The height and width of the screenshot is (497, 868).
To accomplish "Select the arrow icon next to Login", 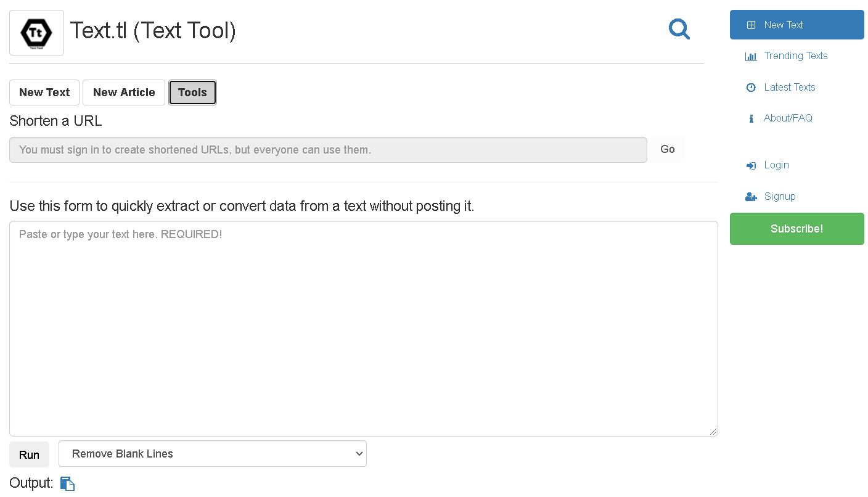I will click(x=751, y=165).
